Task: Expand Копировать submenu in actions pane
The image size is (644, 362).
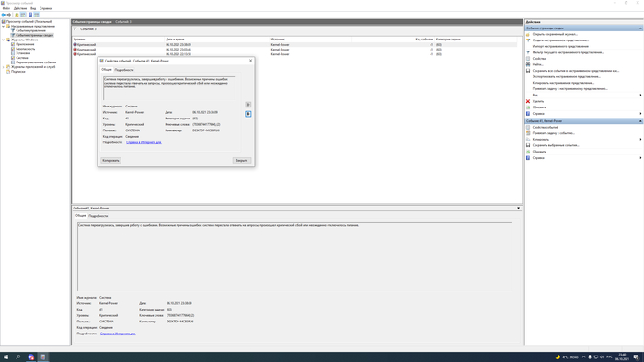Action: click(x=640, y=140)
